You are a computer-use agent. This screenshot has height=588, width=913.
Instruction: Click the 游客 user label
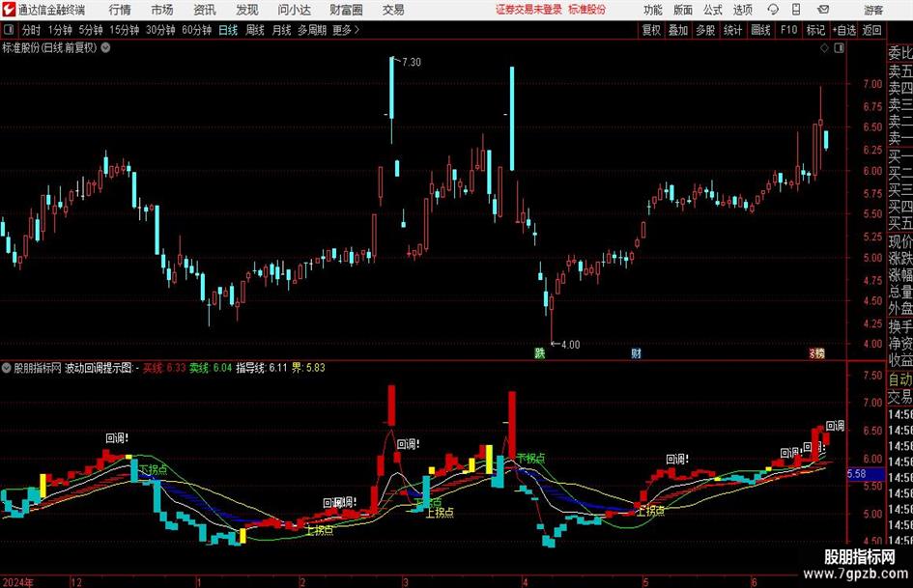(x=873, y=10)
